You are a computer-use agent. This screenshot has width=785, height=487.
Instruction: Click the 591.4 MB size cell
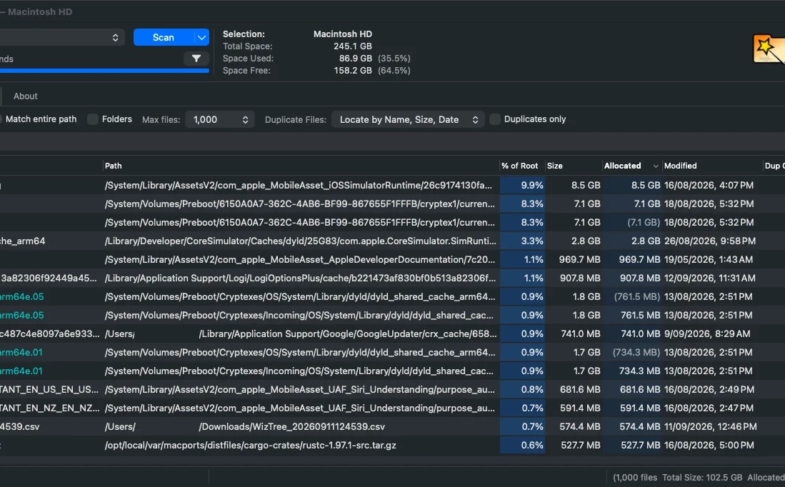[580, 408]
